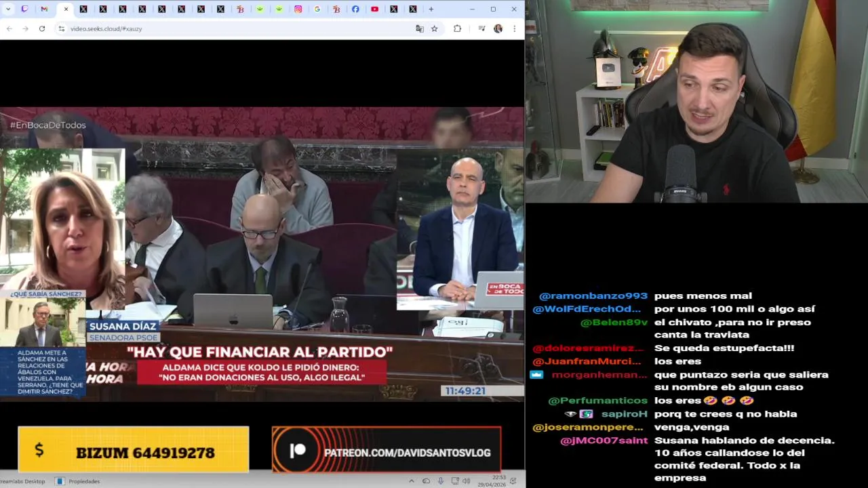Switch to the Twitch tab

coord(24,9)
